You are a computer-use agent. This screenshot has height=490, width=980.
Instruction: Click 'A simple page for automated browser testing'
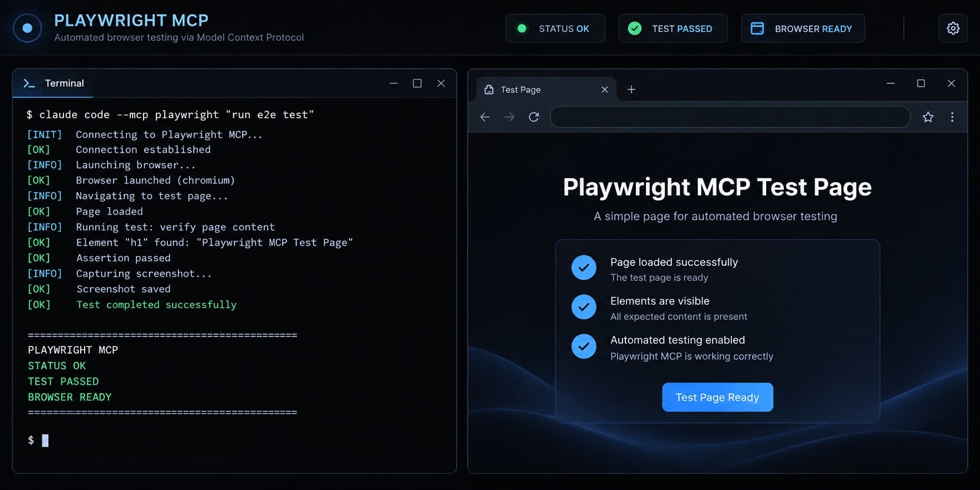tap(715, 217)
